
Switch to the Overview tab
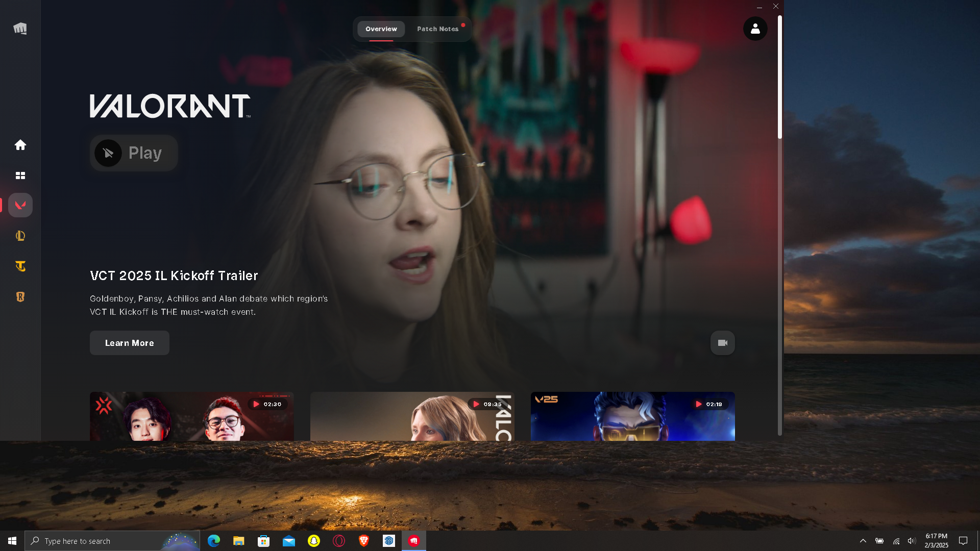click(x=381, y=29)
